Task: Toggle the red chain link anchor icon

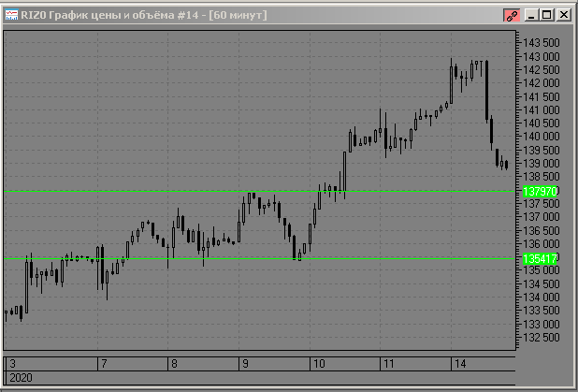Action: coord(512,16)
